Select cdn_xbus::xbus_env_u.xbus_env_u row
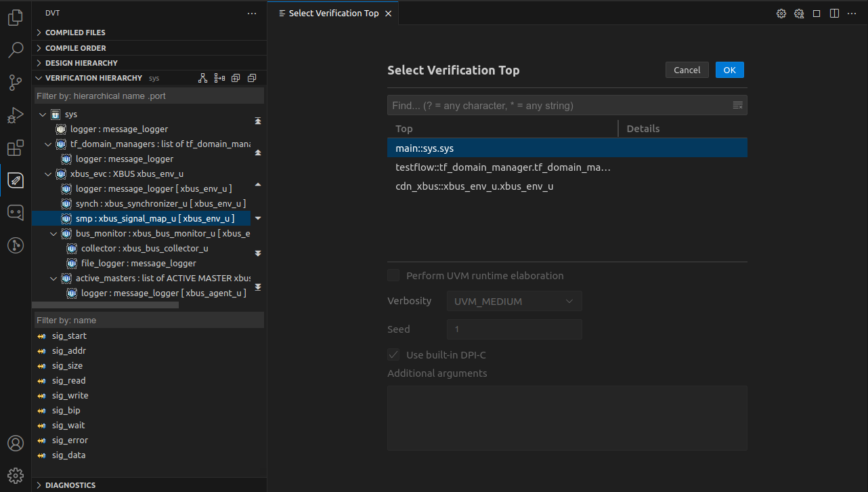The height and width of the screenshot is (492, 868). tap(567, 186)
